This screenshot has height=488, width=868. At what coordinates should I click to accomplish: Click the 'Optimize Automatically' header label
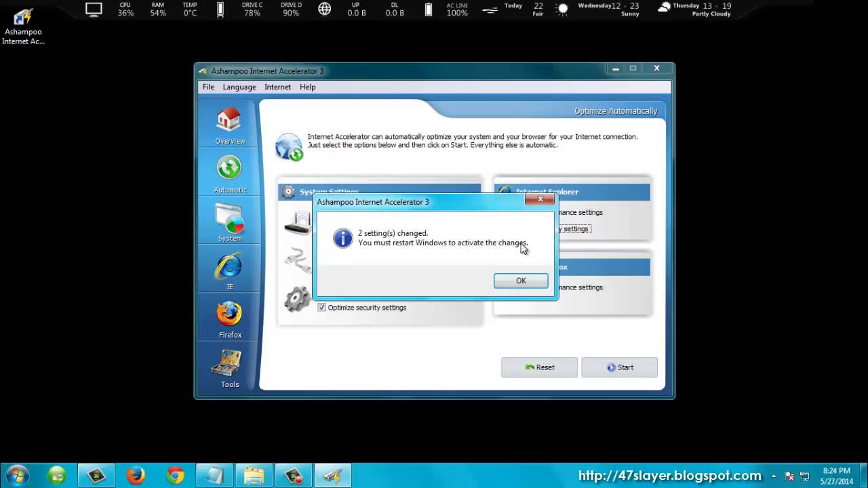click(616, 111)
